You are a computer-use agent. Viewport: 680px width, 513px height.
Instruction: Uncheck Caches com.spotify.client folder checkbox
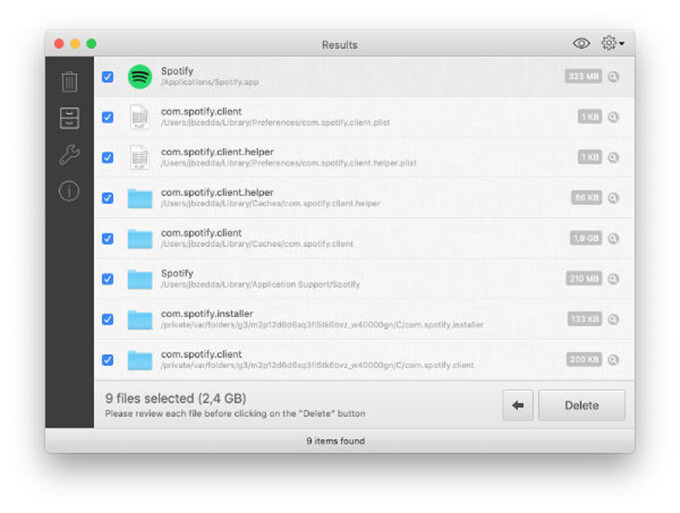point(108,239)
